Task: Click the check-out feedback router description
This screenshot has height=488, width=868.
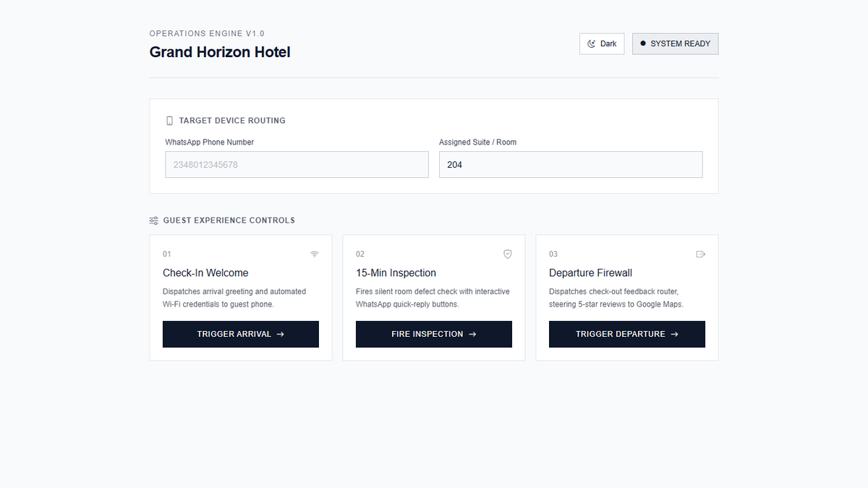Action: [616, 298]
